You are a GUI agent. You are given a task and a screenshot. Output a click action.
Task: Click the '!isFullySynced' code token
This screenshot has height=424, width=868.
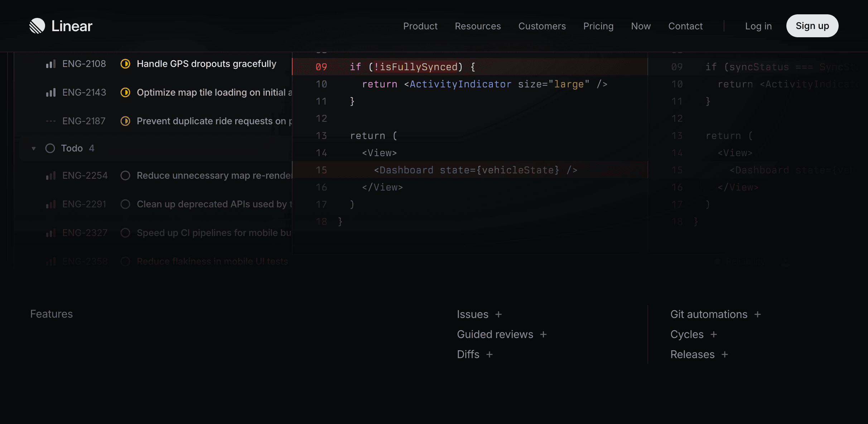(x=416, y=67)
